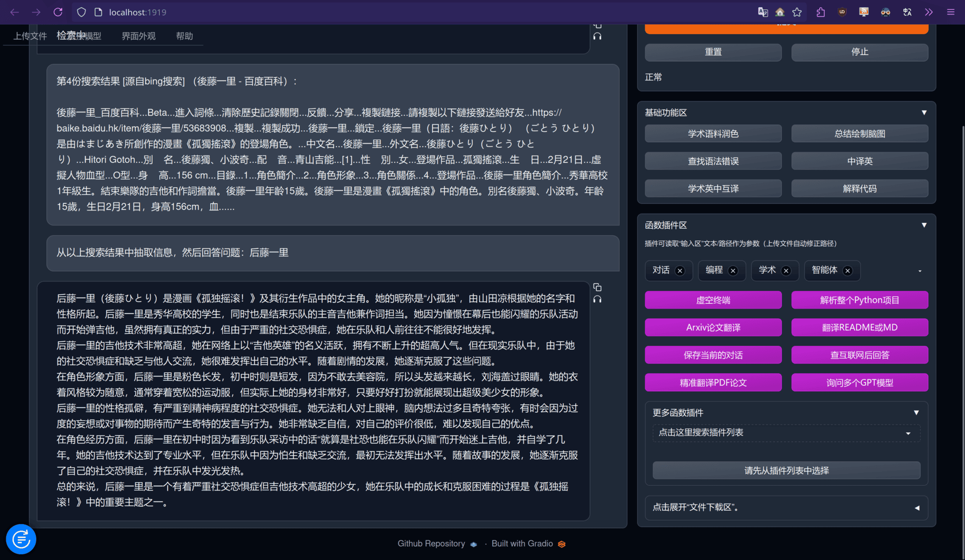965x560 pixels.
Task: Bookmark this page with the star icon
Action: click(x=797, y=12)
